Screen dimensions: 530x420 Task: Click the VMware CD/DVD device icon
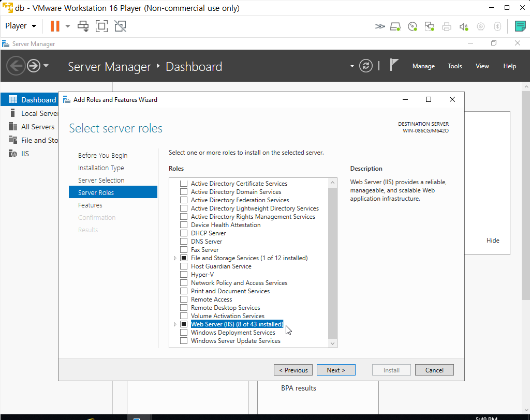pyautogui.click(x=413, y=26)
